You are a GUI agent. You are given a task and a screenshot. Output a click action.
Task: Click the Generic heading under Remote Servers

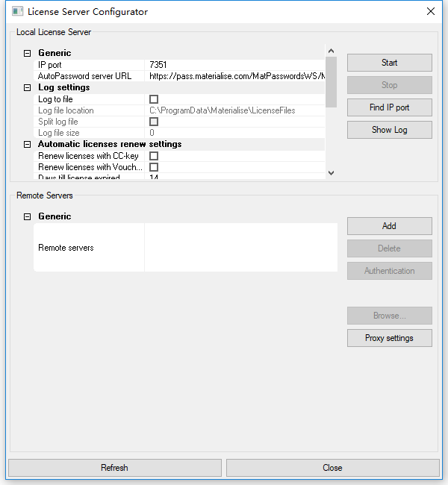tap(55, 216)
